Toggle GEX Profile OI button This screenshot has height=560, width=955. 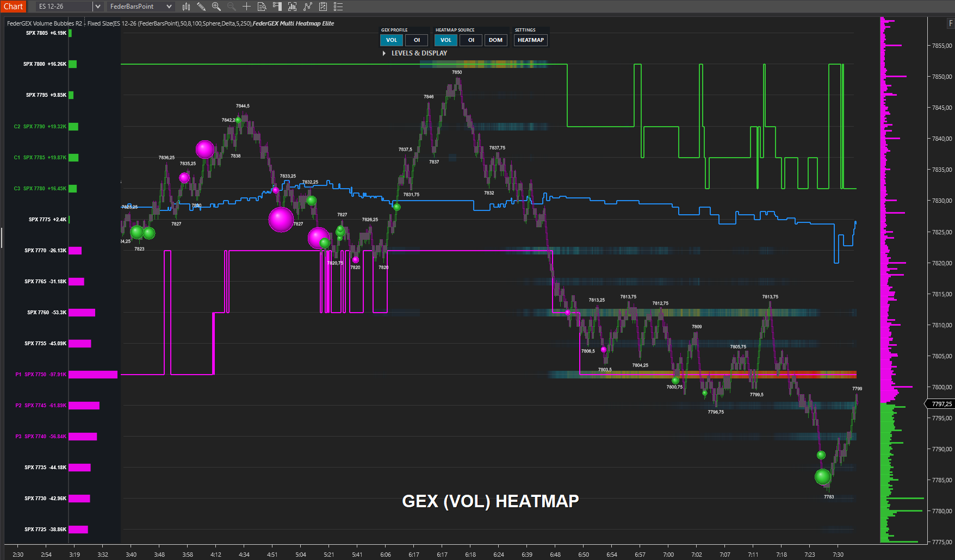click(x=417, y=40)
